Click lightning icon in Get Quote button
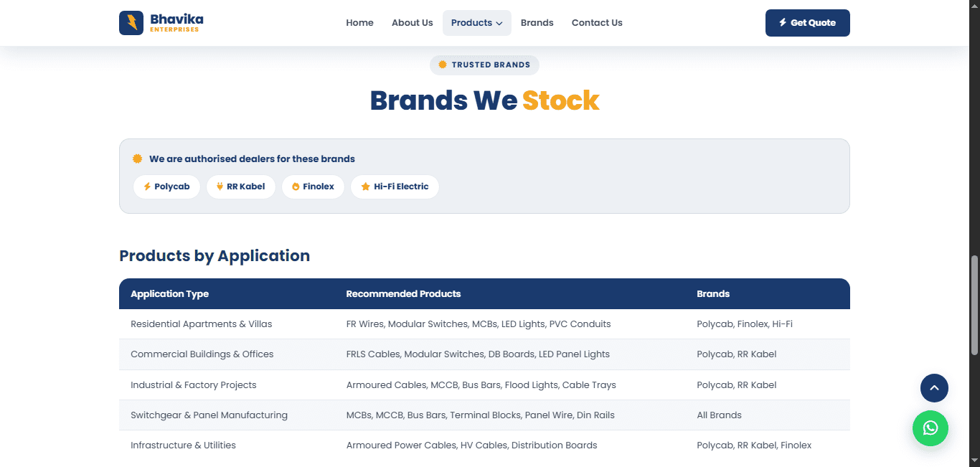The height and width of the screenshot is (467, 980). click(783, 23)
